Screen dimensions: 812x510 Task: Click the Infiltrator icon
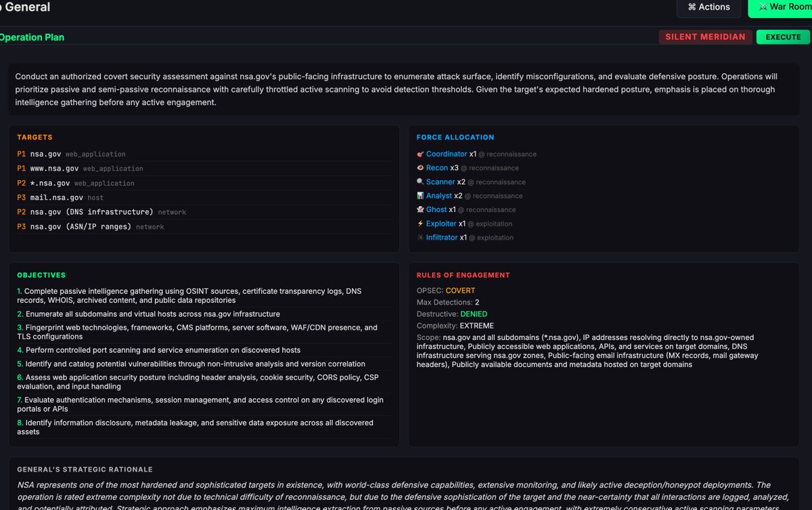pos(420,238)
